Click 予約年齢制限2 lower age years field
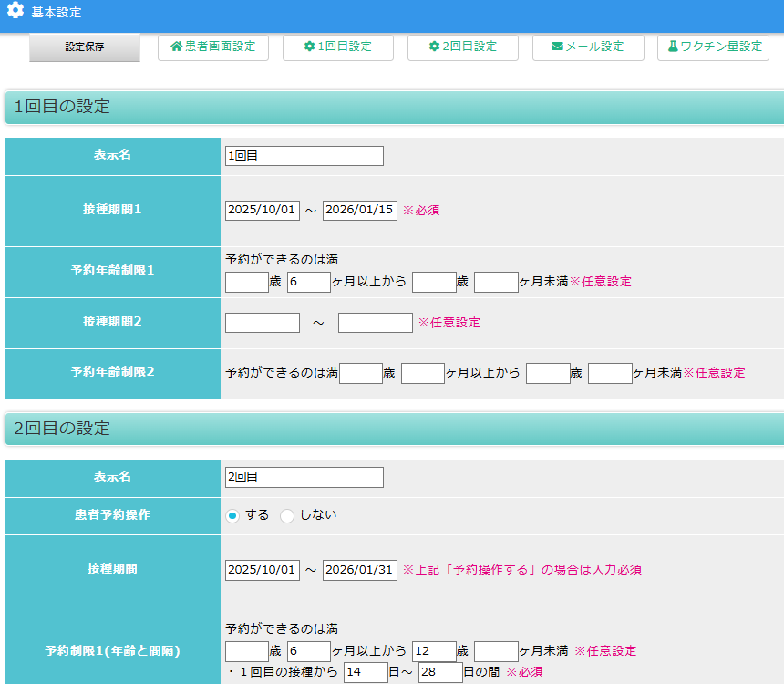The width and height of the screenshot is (784, 684). tap(361, 373)
